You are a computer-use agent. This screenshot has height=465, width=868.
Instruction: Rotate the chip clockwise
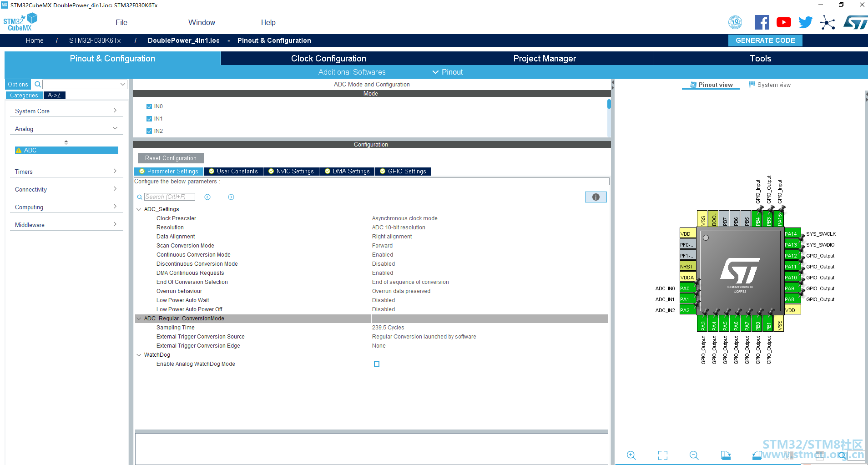click(x=726, y=455)
